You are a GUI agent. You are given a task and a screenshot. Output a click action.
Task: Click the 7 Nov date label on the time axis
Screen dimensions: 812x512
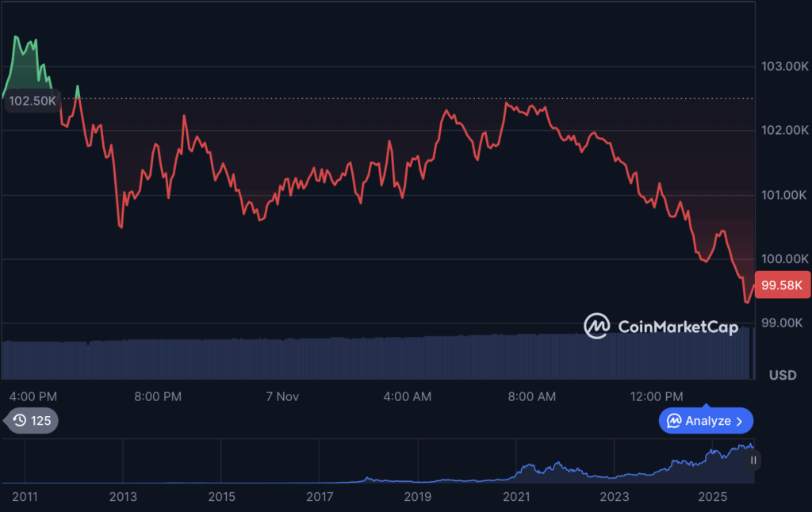point(282,396)
